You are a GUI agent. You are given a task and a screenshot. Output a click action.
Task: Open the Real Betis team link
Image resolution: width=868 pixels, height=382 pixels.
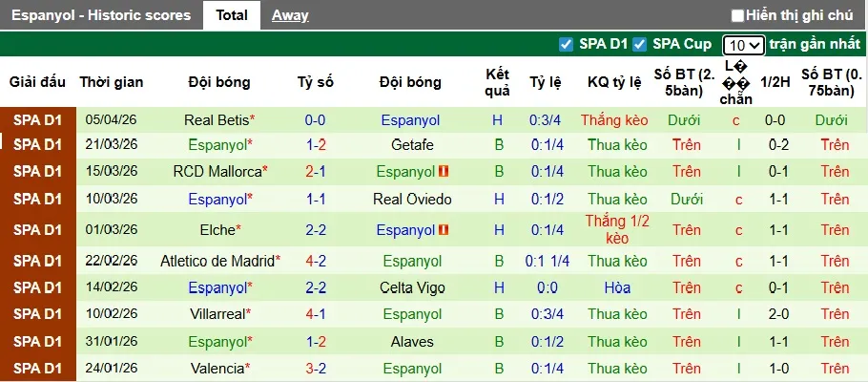216,120
